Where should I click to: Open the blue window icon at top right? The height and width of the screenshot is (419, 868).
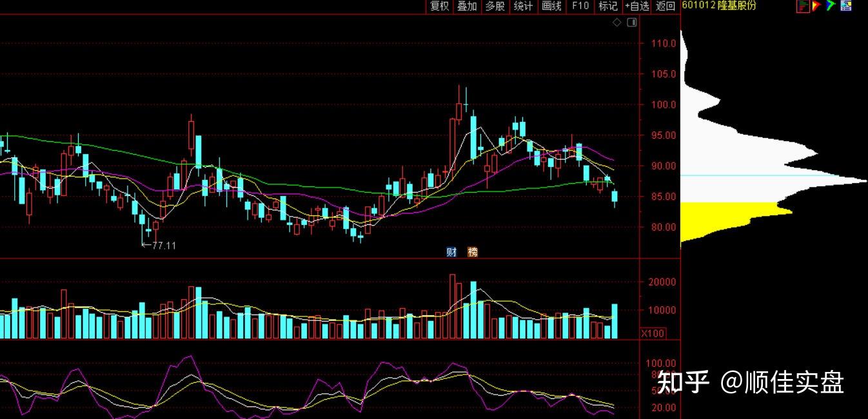point(845,6)
